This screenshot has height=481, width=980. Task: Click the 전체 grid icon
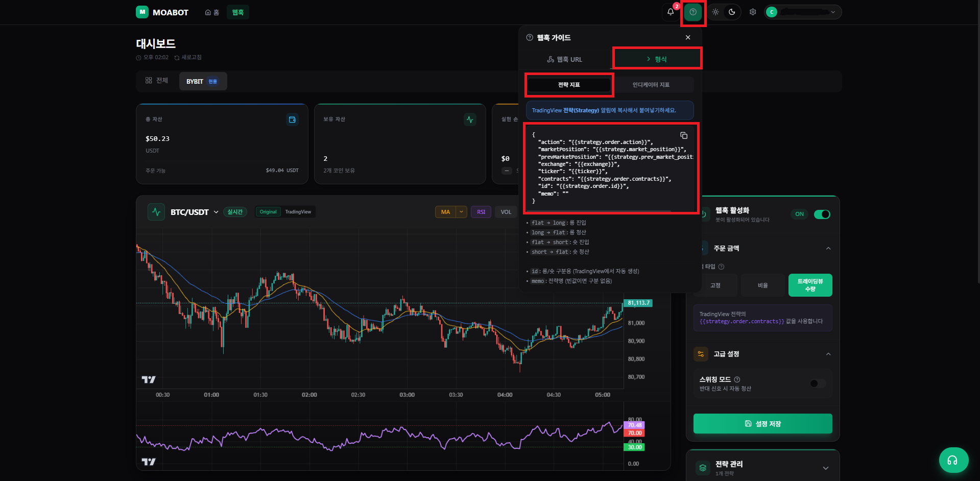pos(149,80)
